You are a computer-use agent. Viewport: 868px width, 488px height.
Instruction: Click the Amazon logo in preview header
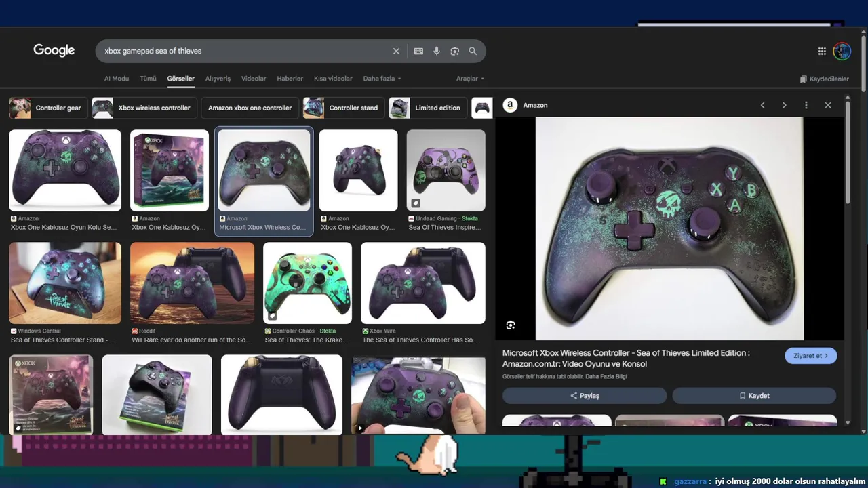(510, 105)
